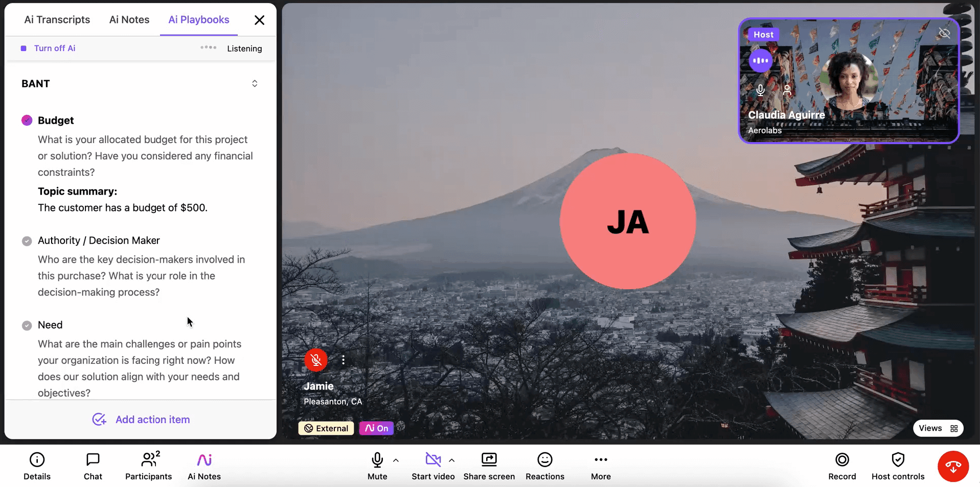
Task: Open Host controls
Action: point(898,465)
